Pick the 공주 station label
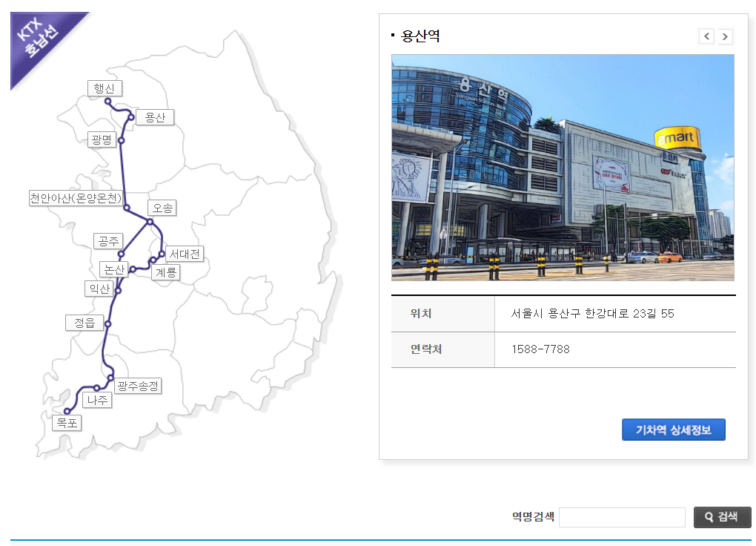This screenshot has height=546, width=756. click(x=108, y=241)
